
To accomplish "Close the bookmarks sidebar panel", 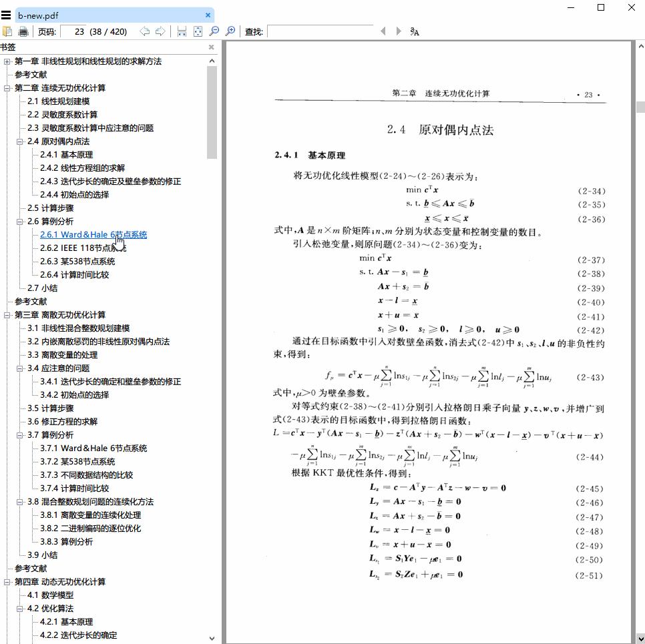I will coord(211,47).
